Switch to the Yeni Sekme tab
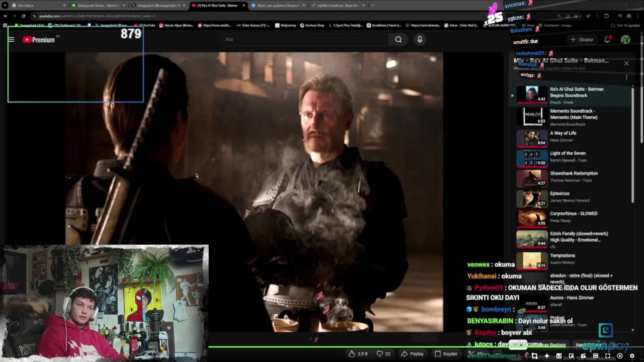 click(x=38, y=6)
